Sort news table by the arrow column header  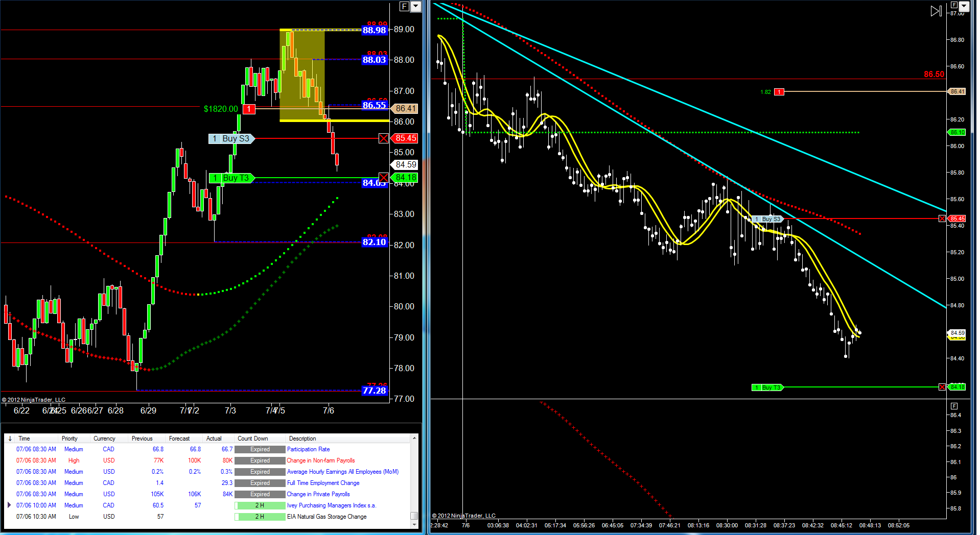click(x=10, y=439)
